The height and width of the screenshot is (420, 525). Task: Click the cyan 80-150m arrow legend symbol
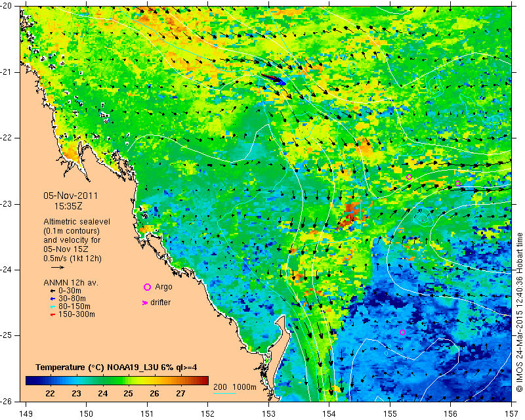[52, 306]
